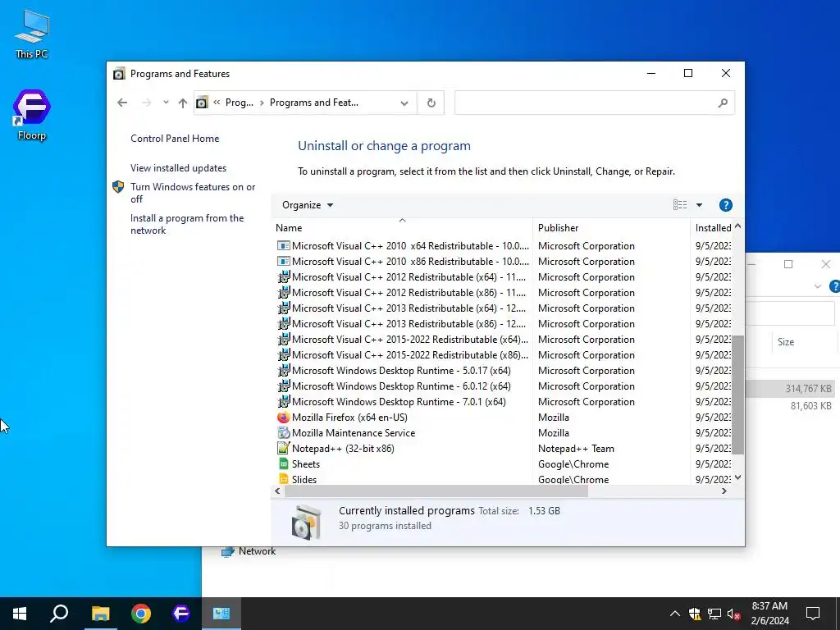840x630 pixels.
Task: Select Network in background Explorer window
Action: click(x=249, y=551)
